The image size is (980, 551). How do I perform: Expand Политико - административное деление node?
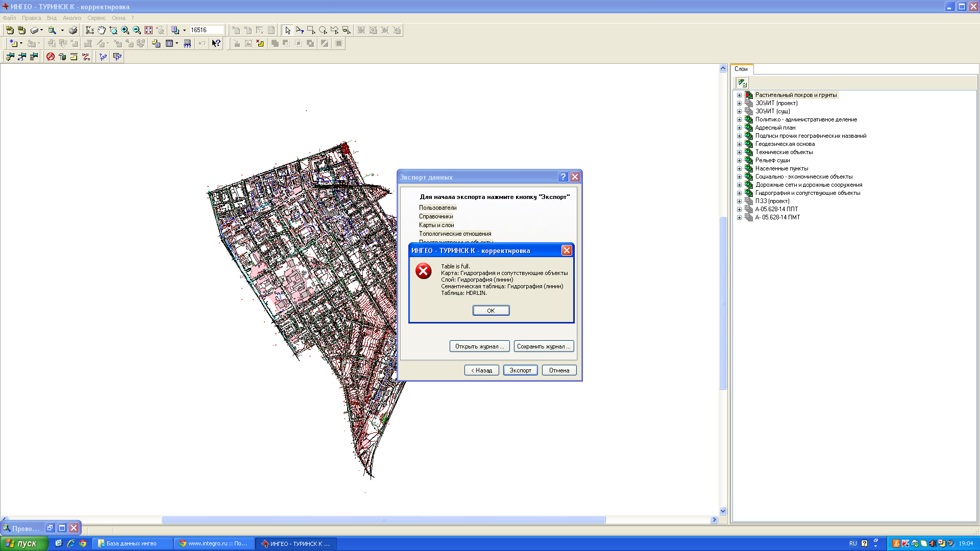739,119
